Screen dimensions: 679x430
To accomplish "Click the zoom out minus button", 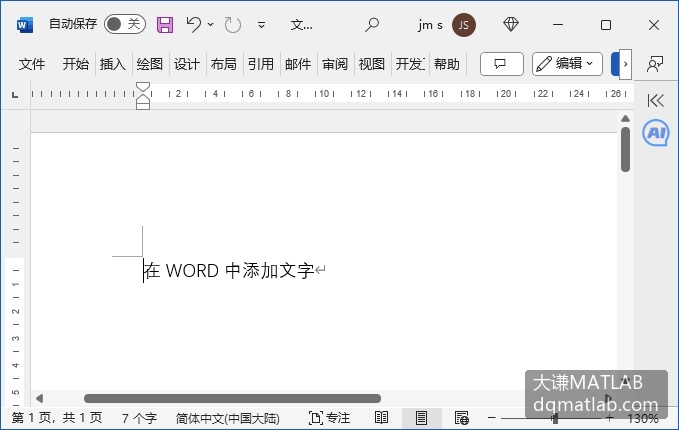I will pyautogui.click(x=491, y=418).
